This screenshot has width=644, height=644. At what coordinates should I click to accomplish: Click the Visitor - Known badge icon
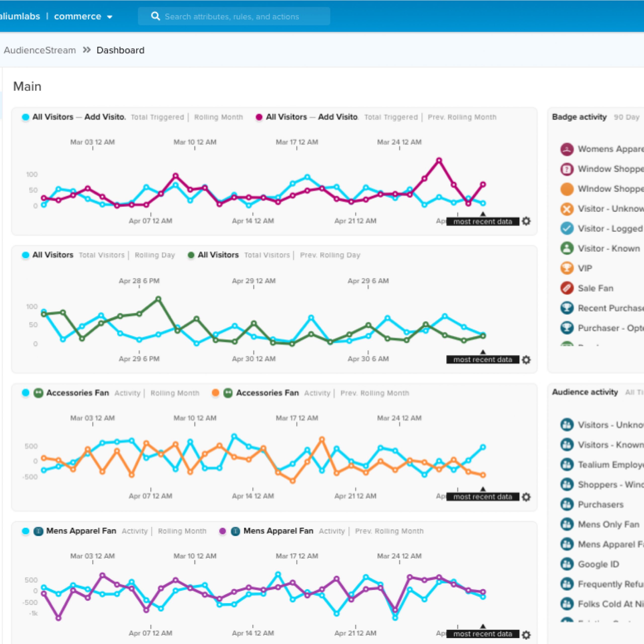click(x=567, y=248)
